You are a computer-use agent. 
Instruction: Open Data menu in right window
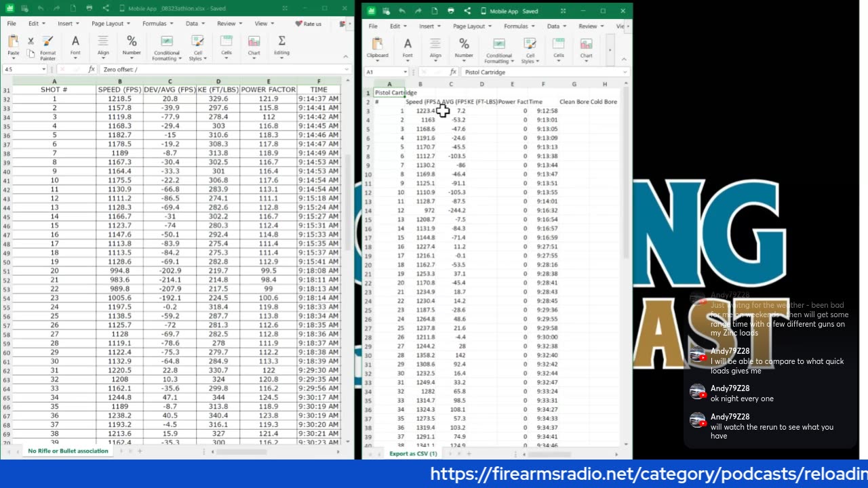pyautogui.click(x=555, y=26)
